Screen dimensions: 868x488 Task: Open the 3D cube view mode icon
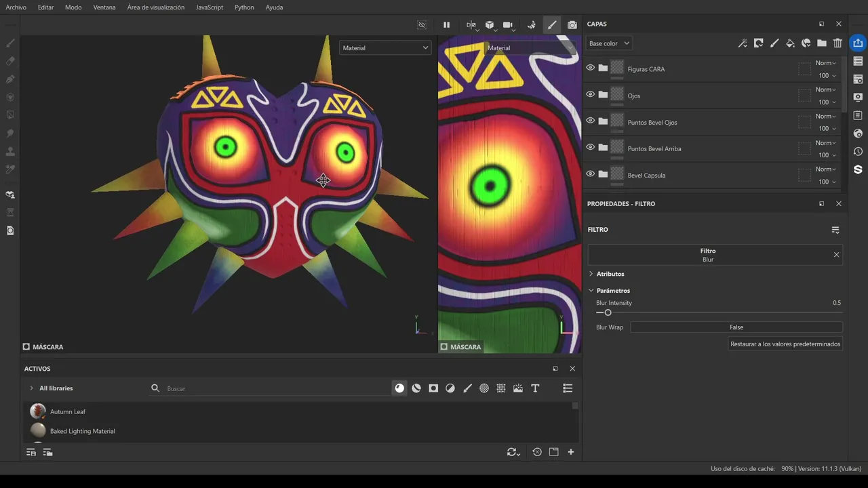[490, 25]
